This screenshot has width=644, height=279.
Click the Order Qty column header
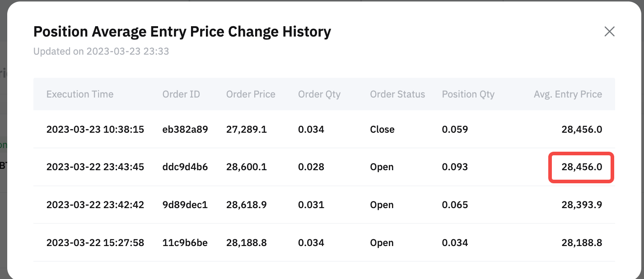point(319,94)
